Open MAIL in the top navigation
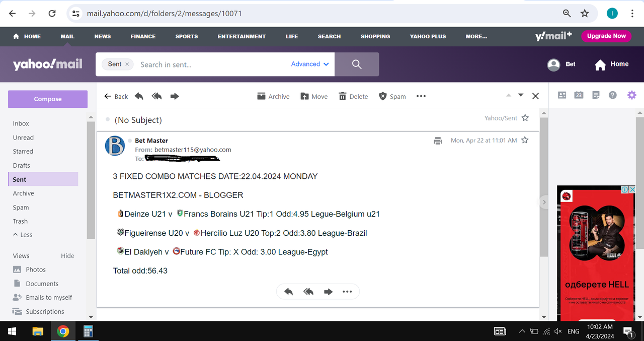This screenshot has height=341, width=644. [67, 36]
